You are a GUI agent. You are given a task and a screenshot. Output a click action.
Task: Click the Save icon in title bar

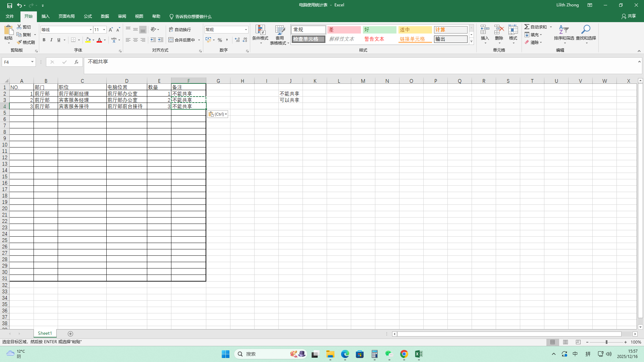[x=10, y=5]
